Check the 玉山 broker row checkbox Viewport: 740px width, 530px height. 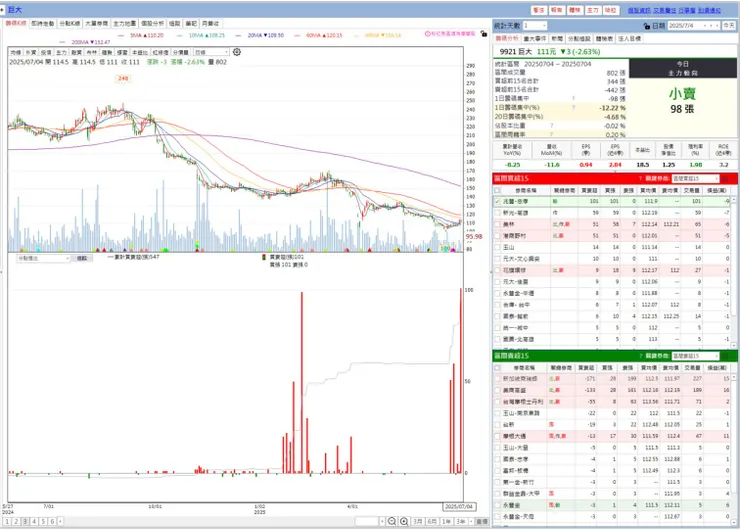[497, 247]
